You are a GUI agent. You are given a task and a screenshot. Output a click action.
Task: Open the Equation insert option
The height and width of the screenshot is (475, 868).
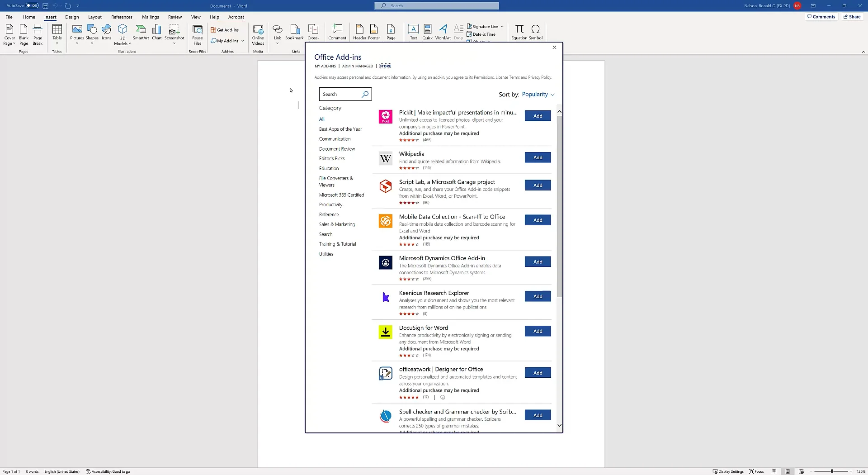(519, 33)
